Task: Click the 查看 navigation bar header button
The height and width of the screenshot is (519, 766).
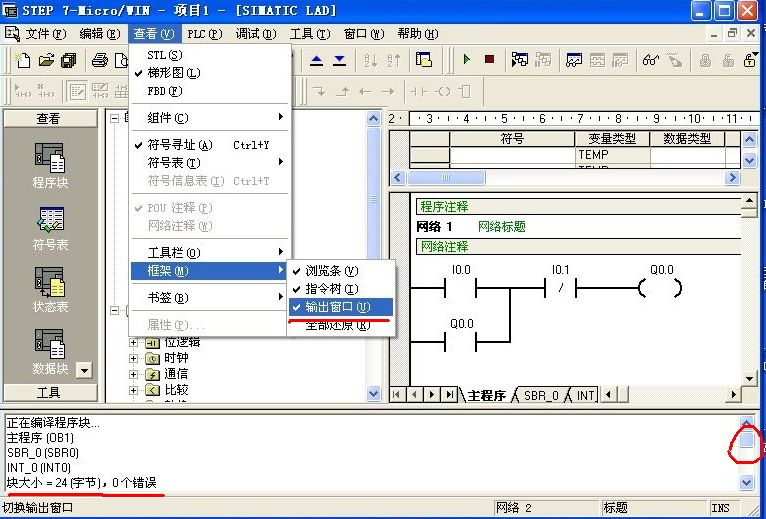Action: tap(50, 119)
